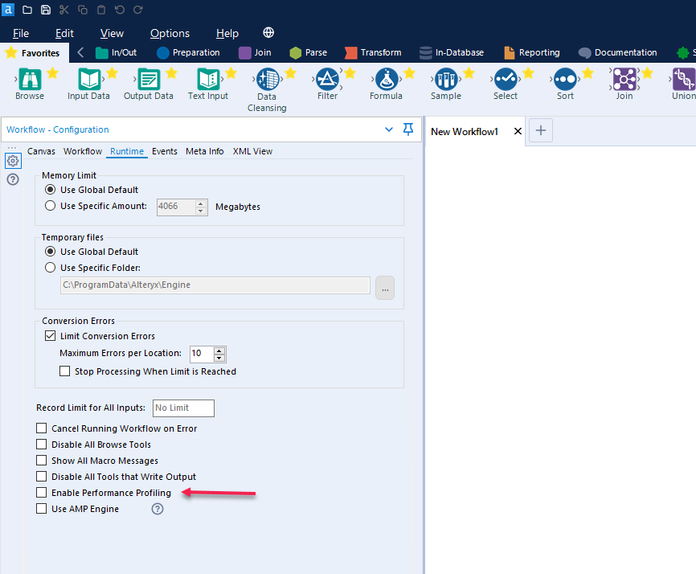The image size is (696, 574).
Task: Open the File menu
Action: (21, 33)
